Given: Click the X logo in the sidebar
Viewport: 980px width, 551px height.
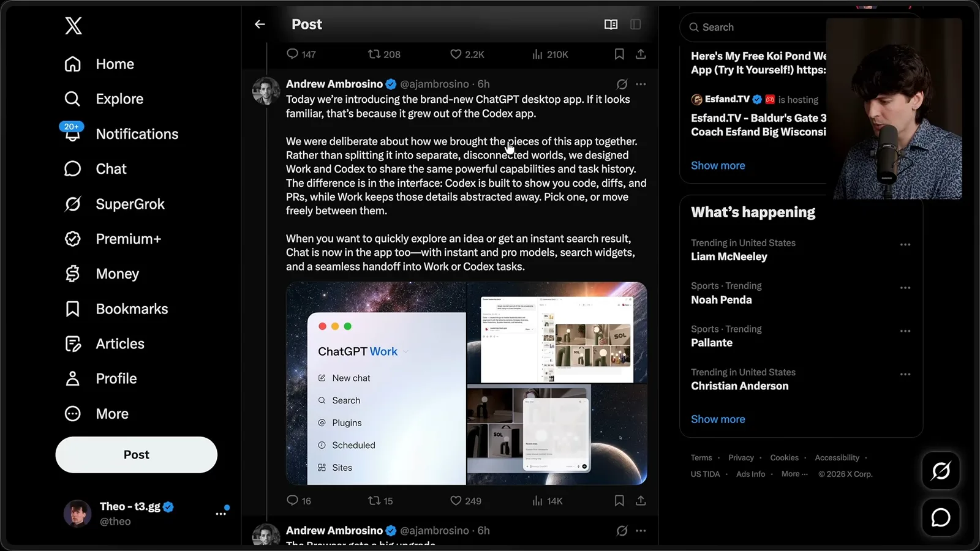Looking at the screenshot, I should (x=73, y=26).
